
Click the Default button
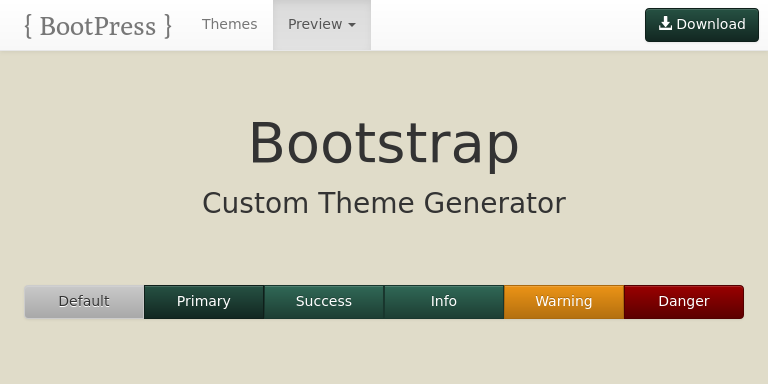coord(84,302)
